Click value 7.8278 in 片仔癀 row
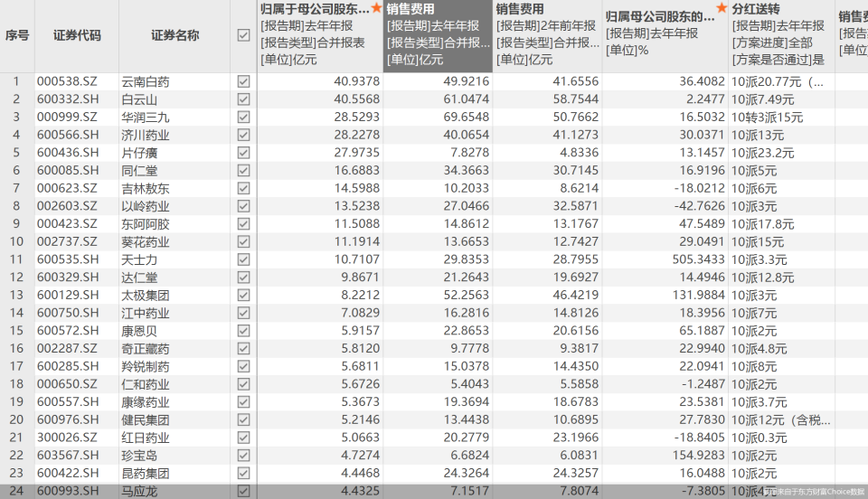868x499 pixels. [x=470, y=153]
